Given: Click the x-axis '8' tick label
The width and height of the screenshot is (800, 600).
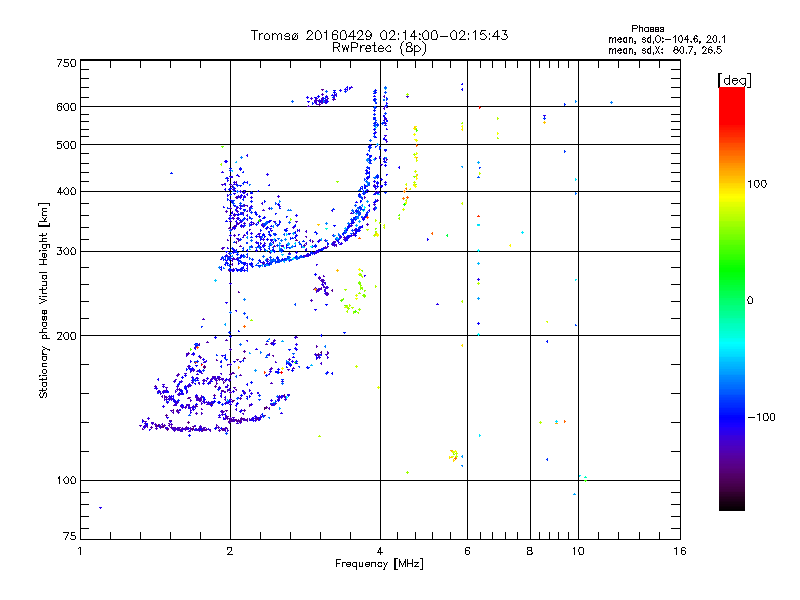Looking at the screenshot, I should click(x=530, y=551).
